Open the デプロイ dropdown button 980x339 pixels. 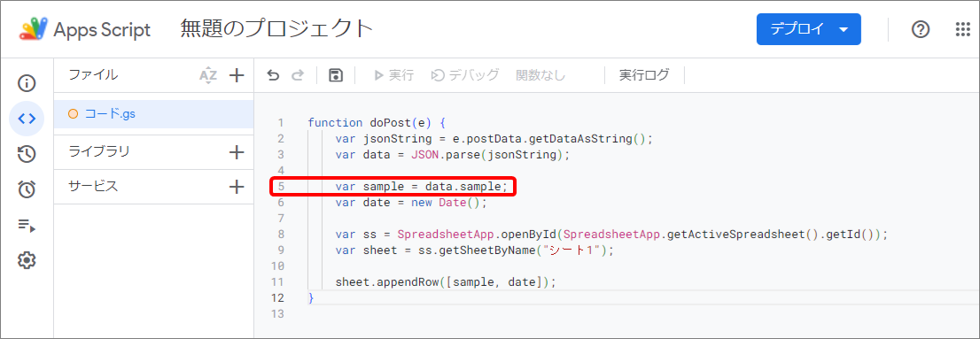click(x=809, y=29)
